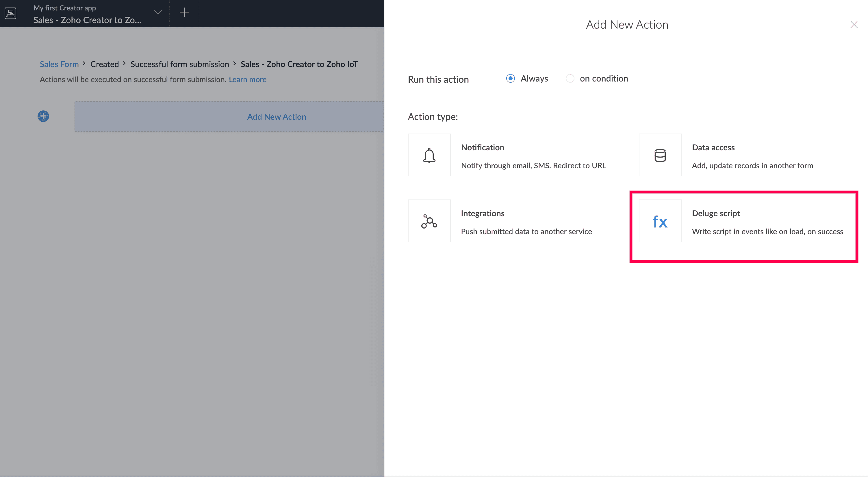Close the Add New Action panel
The image size is (868, 477).
coord(854,25)
